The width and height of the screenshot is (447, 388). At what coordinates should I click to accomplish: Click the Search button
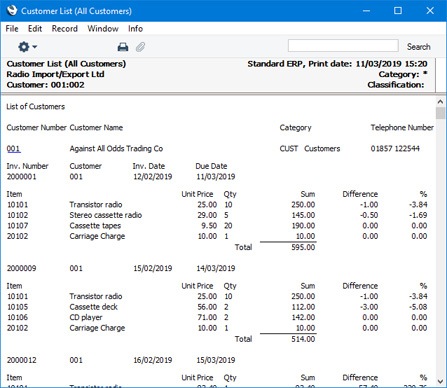(x=418, y=47)
